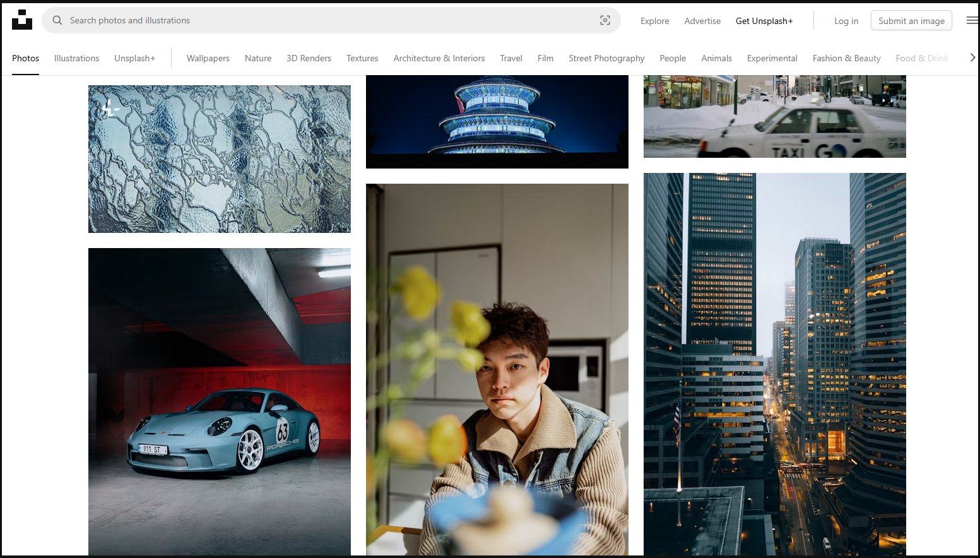Click the magnifying glass icon in search bar
980x558 pixels.
(x=57, y=20)
